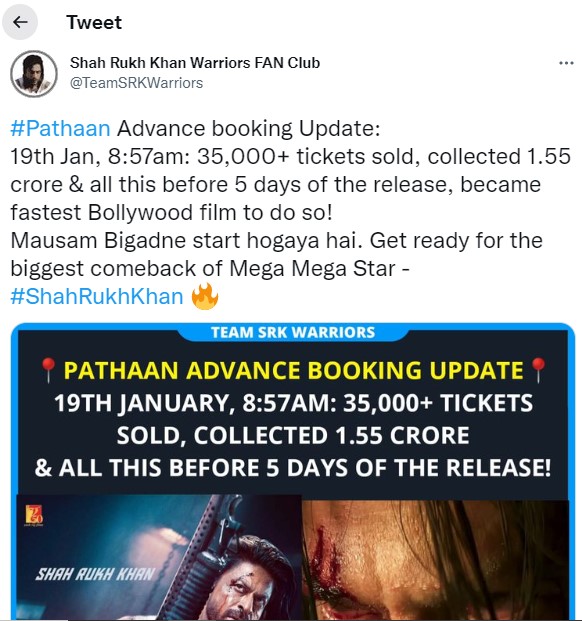The image size is (582, 621).
Task: Click the YRF logo on the poster
Action: pos(34,516)
